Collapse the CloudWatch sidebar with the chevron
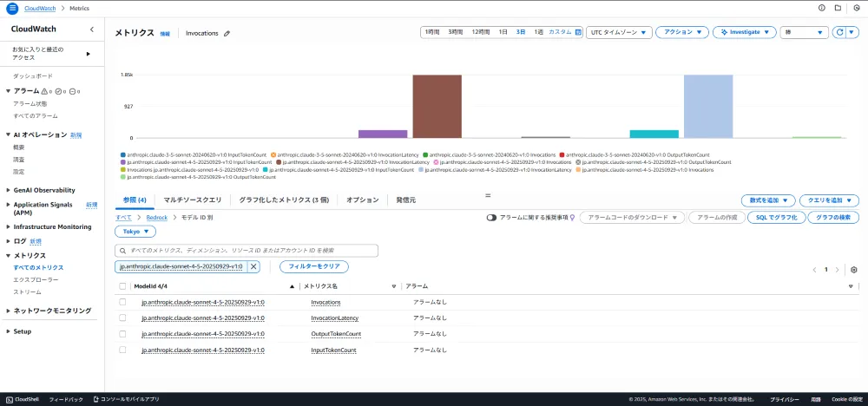868x406 pixels. pos(92,29)
